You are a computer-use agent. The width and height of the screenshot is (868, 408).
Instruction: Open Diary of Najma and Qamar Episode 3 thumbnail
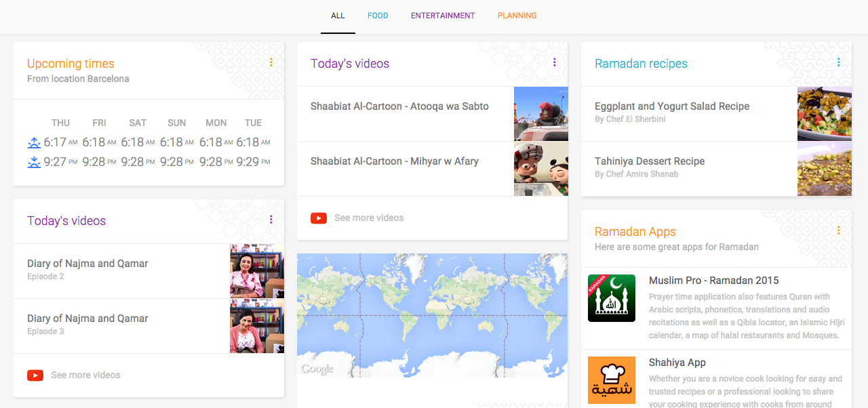coord(257,326)
